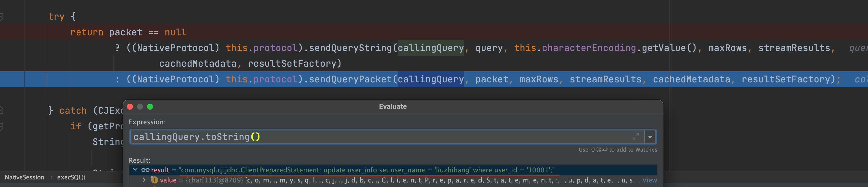Screen dimensions: 868x187
Task: Click callingQuery in the sendQueryString line
Action: coord(431,48)
